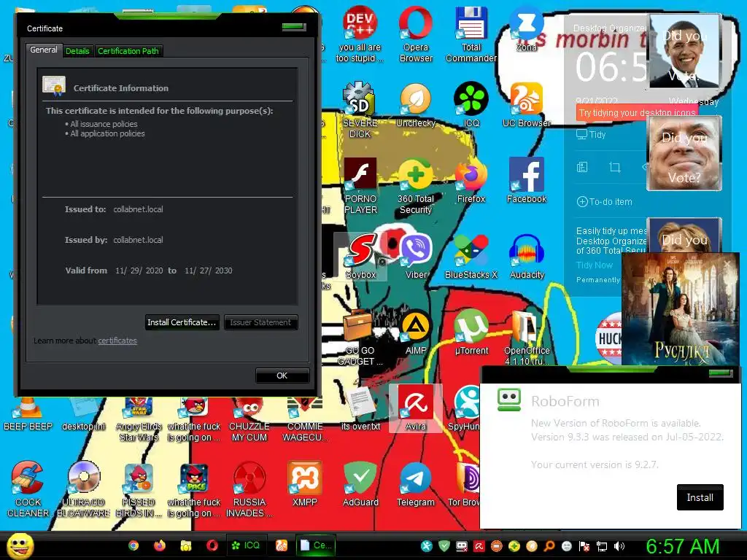Image resolution: width=747 pixels, height=560 pixels.
Task: Click the Tidy Now link
Action: (x=594, y=265)
